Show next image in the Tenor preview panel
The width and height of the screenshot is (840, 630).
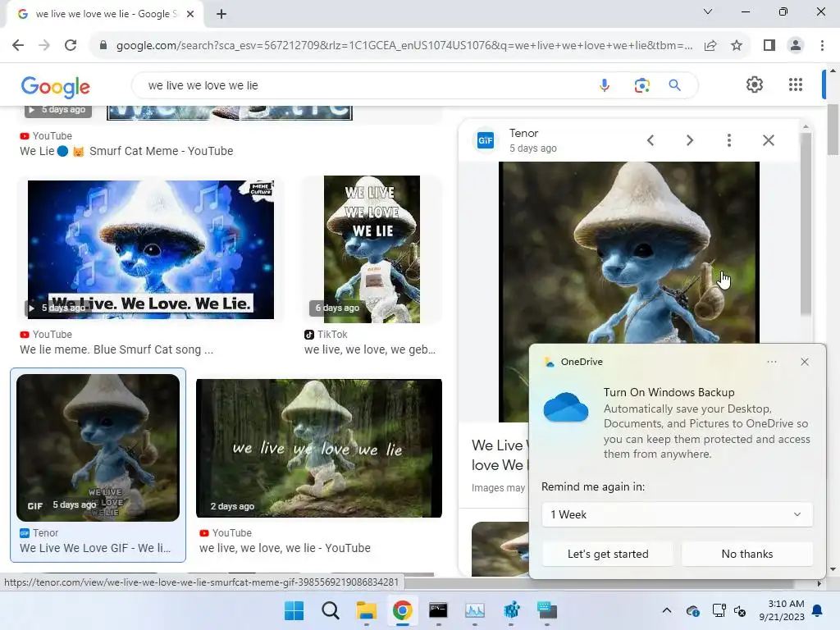click(x=690, y=140)
